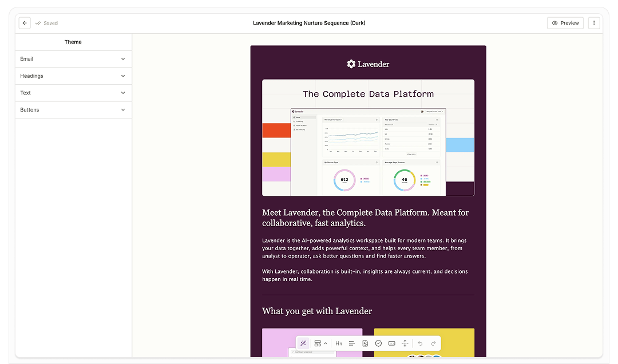Select the pink feature card image
The height and width of the screenshot is (364, 618).
312,343
